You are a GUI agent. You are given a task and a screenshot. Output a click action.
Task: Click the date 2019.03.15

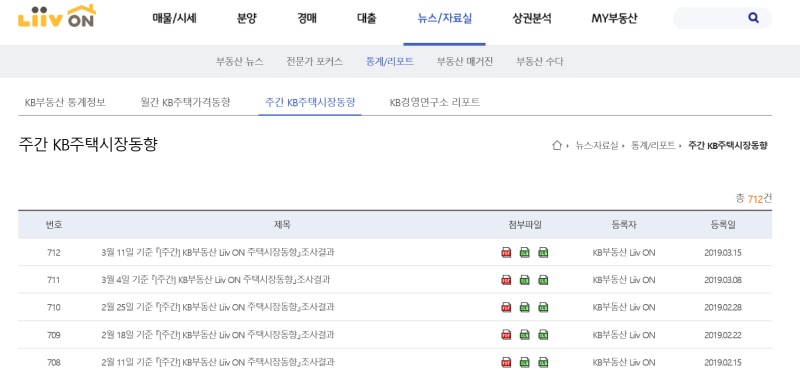click(723, 253)
